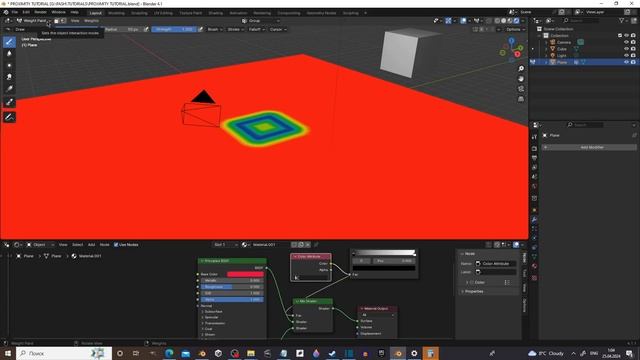Click the pan hand icon in viewport
The image size is (640, 360).
(x=521, y=79)
